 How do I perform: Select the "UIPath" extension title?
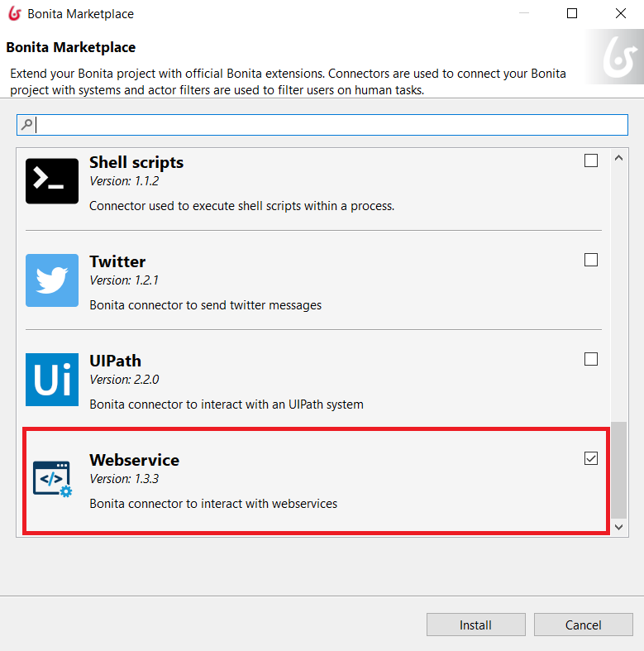pos(116,361)
